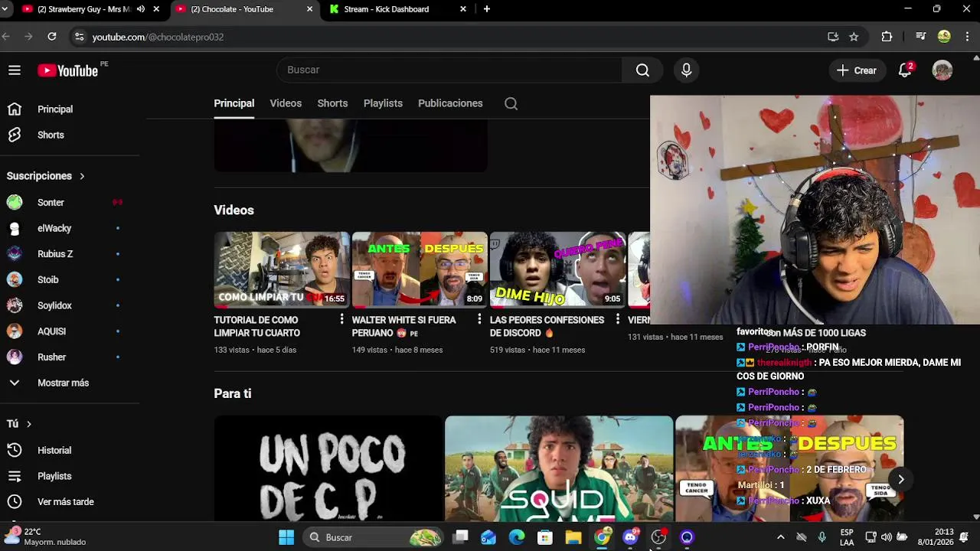Viewport: 980px width, 551px height.
Task: Open more options for LAS PEORES CONFESIONES video
Action: [618, 319]
